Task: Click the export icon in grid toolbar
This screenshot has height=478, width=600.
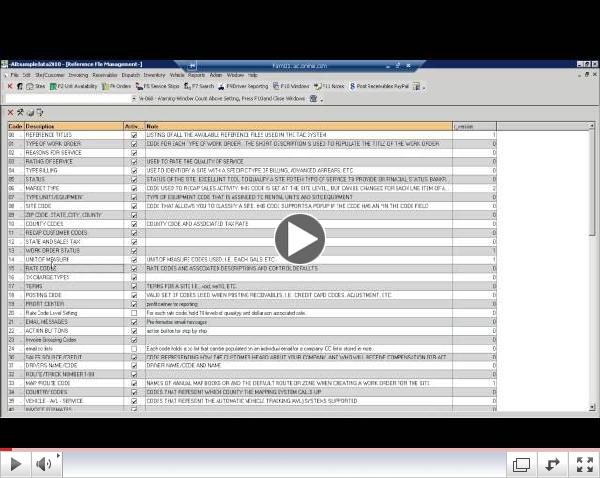Action: tap(40, 113)
